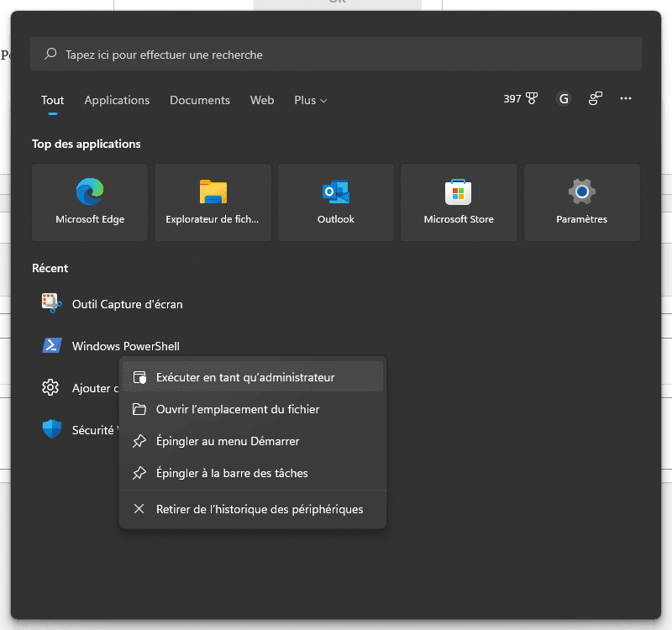Image resolution: width=672 pixels, height=630 pixels.
Task: Click the rewards trophy icon showing 397
Action: pyautogui.click(x=521, y=99)
